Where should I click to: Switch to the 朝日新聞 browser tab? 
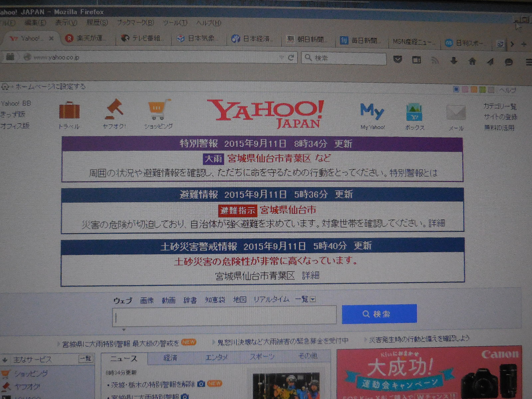308,40
